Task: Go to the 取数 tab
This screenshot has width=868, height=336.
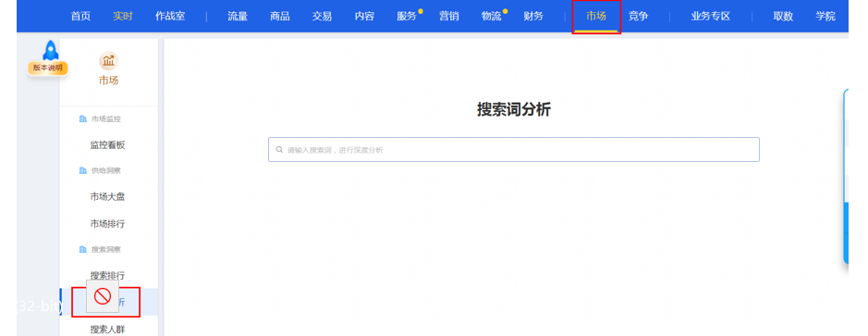Action: (x=783, y=16)
